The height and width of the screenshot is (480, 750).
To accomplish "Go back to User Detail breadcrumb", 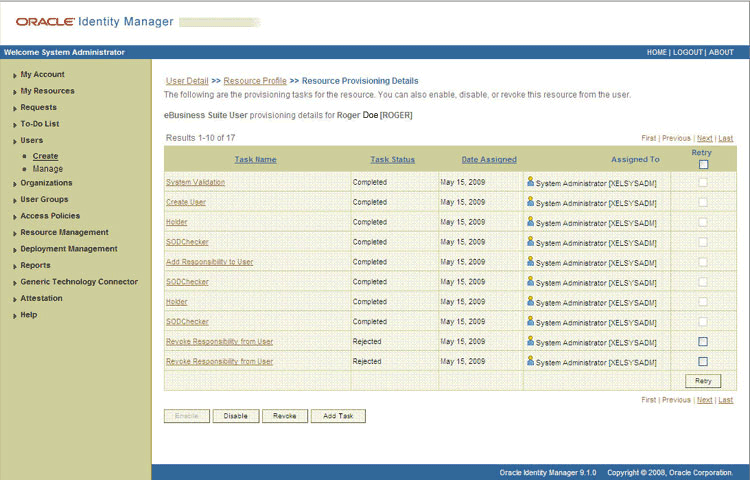I will pos(187,81).
